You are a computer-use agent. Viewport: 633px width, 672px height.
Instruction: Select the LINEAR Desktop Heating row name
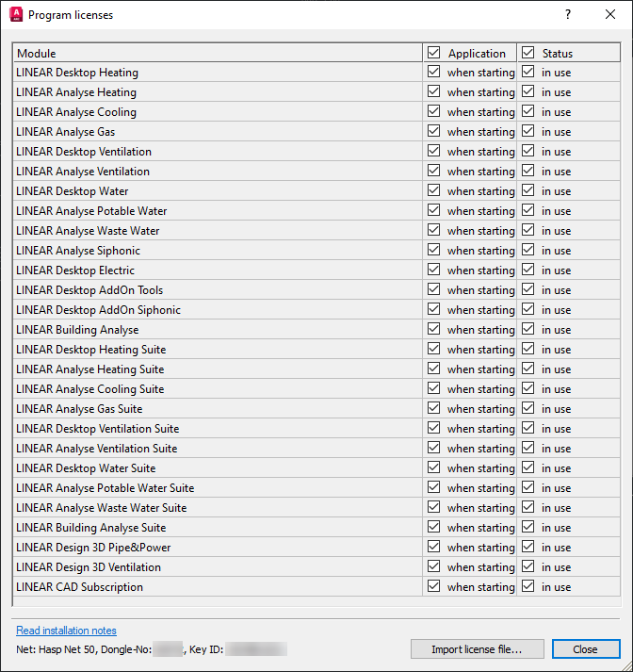77,73
